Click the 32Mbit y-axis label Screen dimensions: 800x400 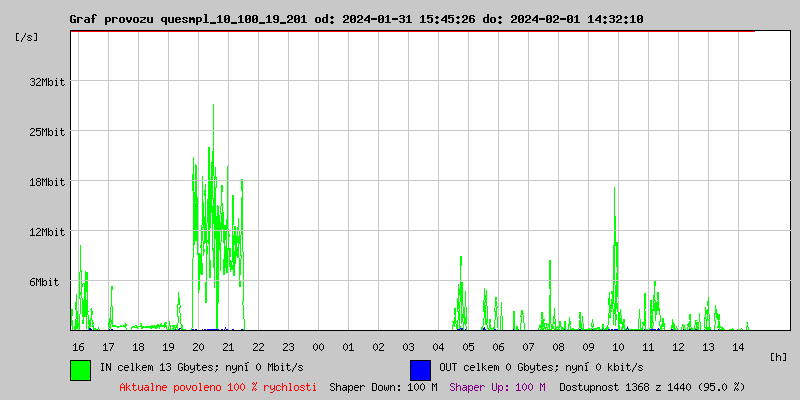pos(47,82)
